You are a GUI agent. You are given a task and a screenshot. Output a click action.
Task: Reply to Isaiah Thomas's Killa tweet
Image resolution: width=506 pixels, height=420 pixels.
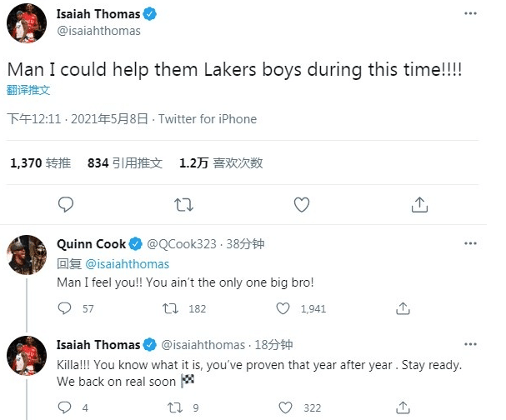66,408
